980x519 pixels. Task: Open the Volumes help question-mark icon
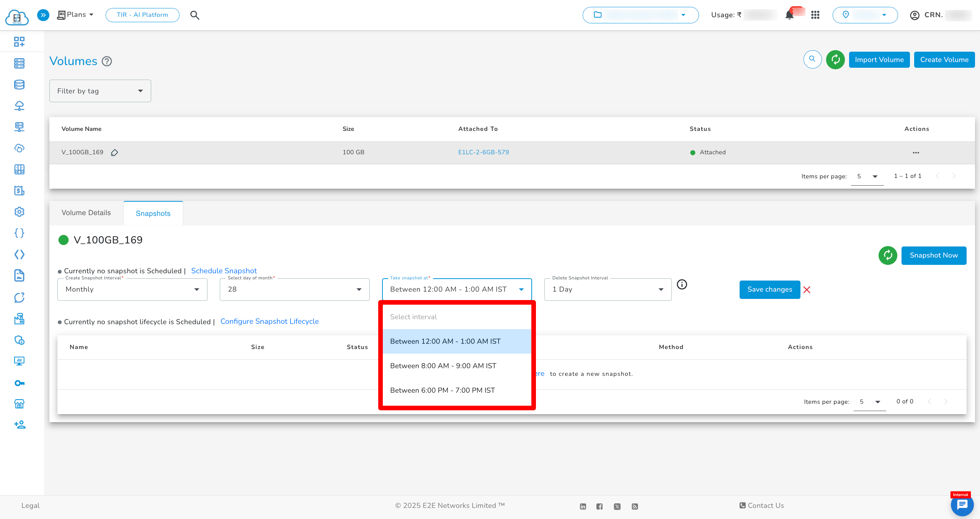107,61
